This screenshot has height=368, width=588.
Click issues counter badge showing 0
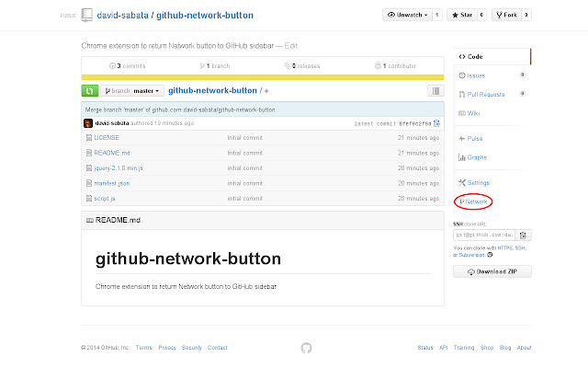coord(523,75)
